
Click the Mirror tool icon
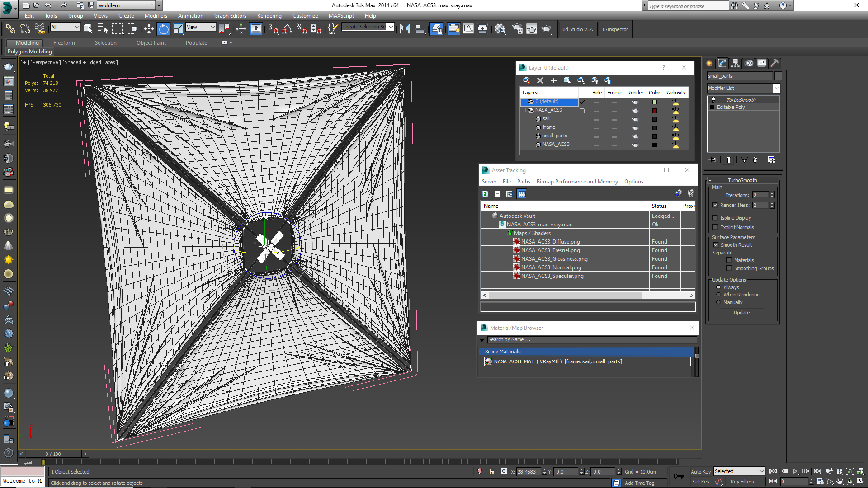pyautogui.click(x=405, y=29)
